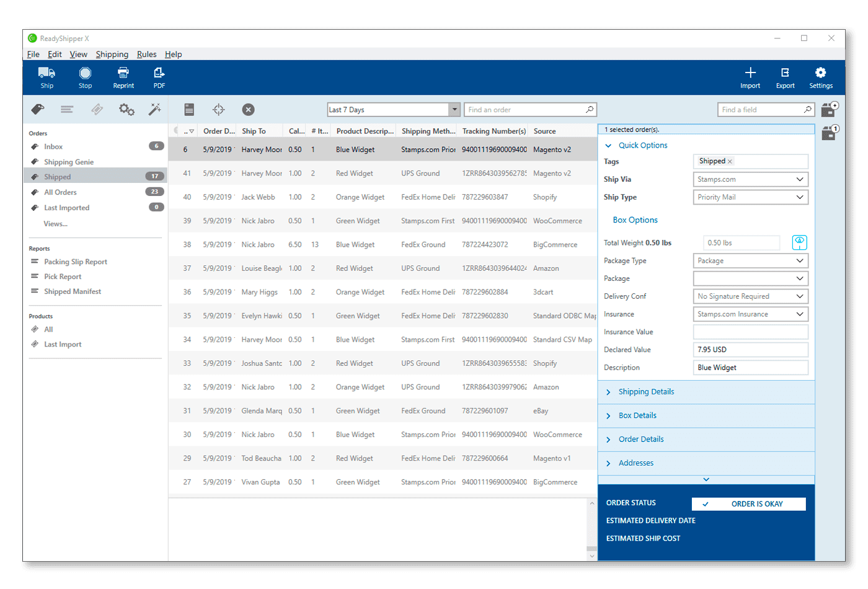Select Shipping Genie in Orders list
Image resolution: width=868 pixels, height=589 pixels.
(69, 162)
